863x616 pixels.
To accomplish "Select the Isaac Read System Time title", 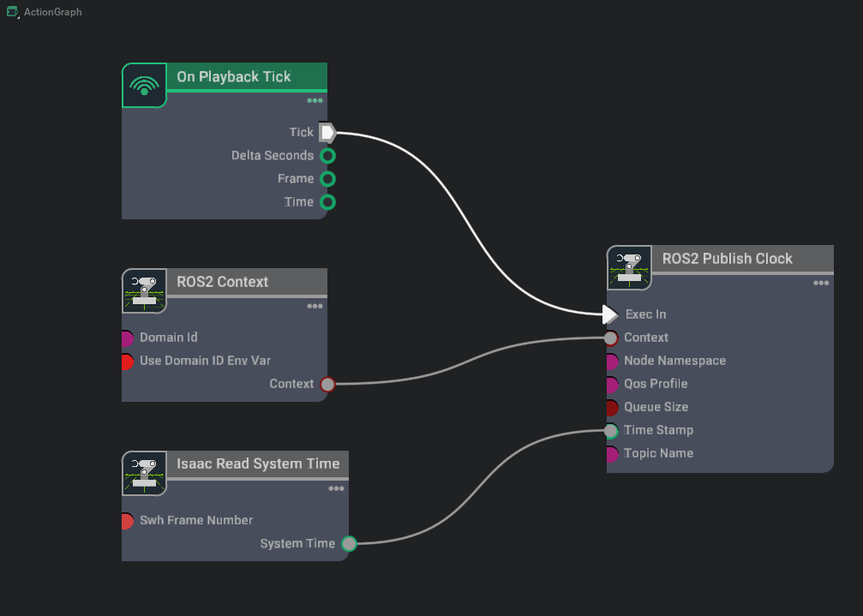I will click(x=258, y=464).
